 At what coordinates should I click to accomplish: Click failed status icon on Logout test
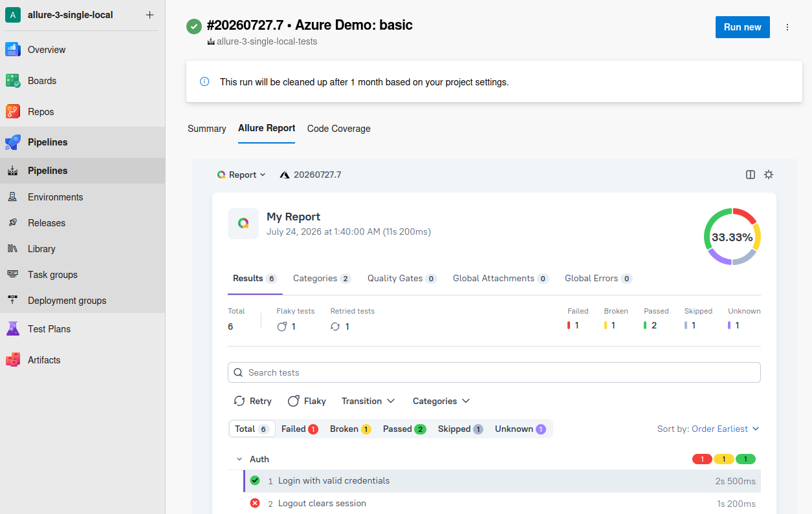255,503
